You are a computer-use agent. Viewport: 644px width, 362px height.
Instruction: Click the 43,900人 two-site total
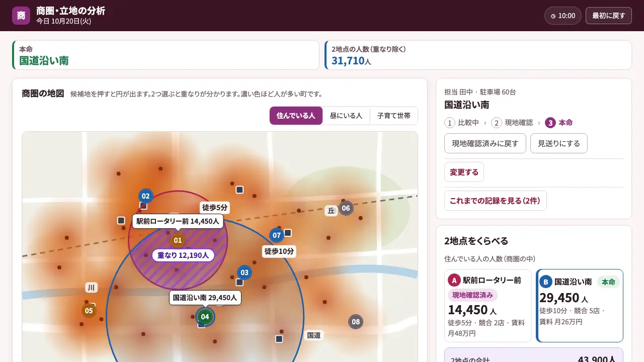coord(597,360)
